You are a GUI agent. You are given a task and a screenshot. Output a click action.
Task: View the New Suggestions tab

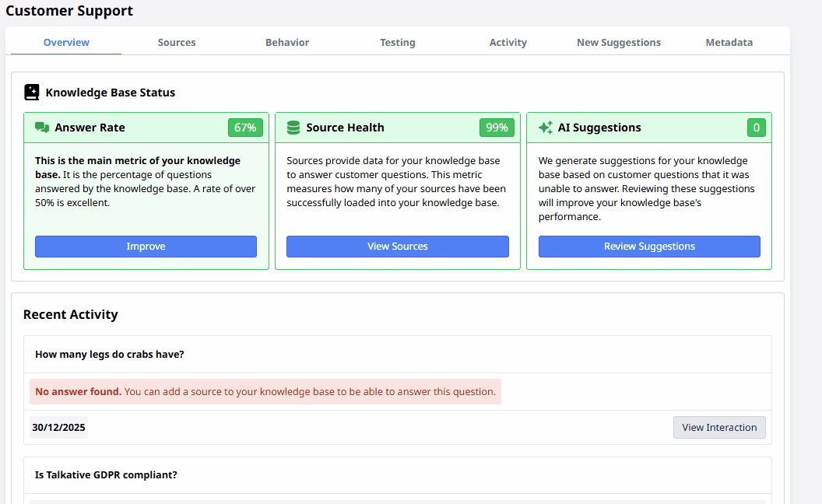pyautogui.click(x=619, y=42)
